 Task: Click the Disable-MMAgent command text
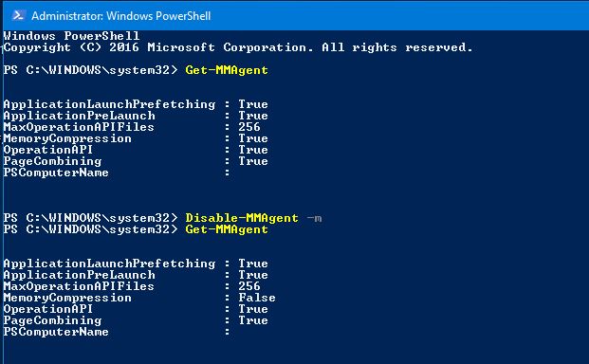click(x=242, y=218)
